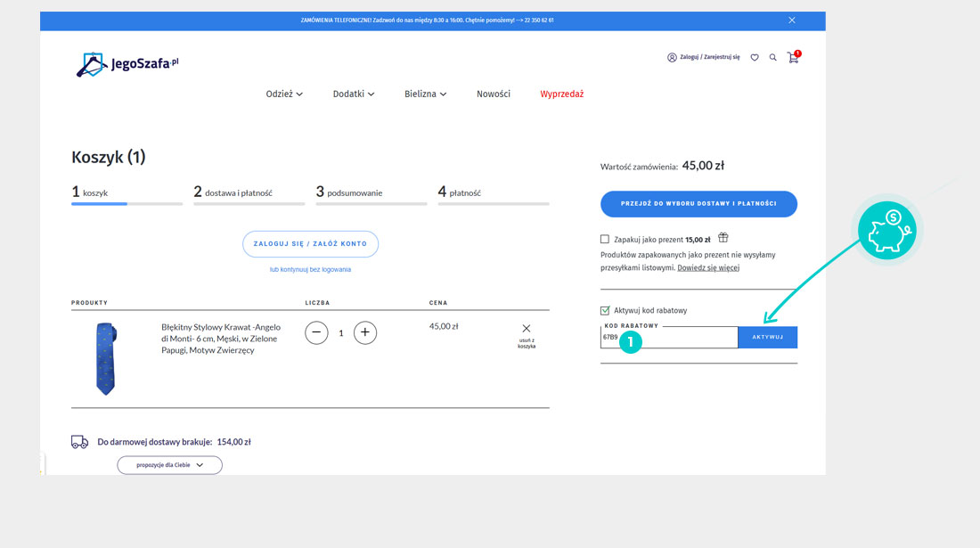Image resolution: width=980 pixels, height=548 pixels.
Task: Open the shopping cart icon
Action: coord(793,57)
